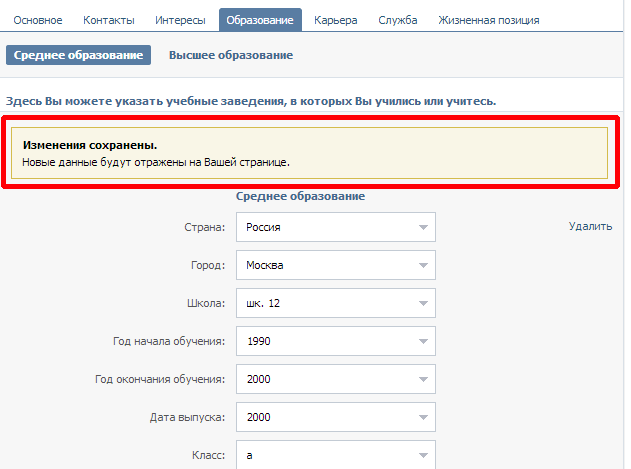Go to the Карьера tab
Screen dimensions: 631x469
(x=336, y=20)
